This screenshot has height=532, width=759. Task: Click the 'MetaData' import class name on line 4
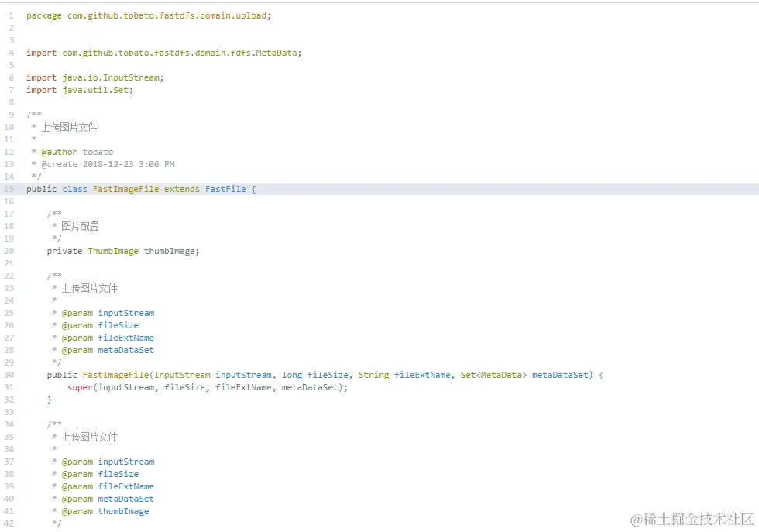click(x=276, y=53)
